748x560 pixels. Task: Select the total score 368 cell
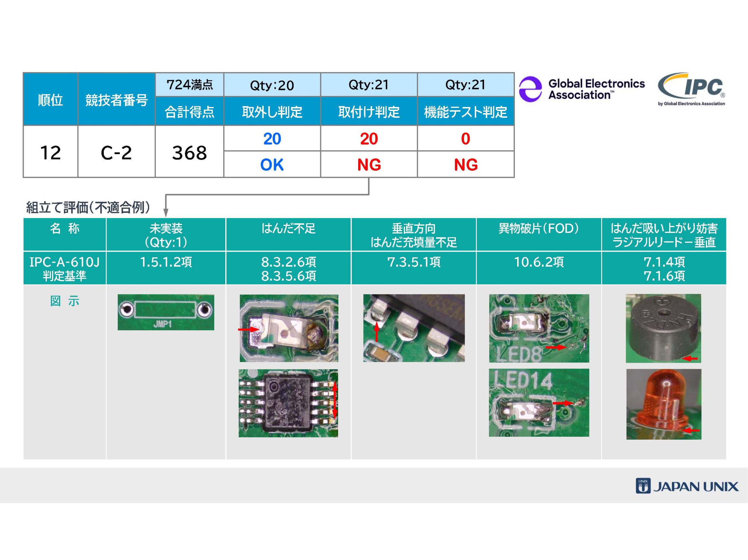click(189, 152)
